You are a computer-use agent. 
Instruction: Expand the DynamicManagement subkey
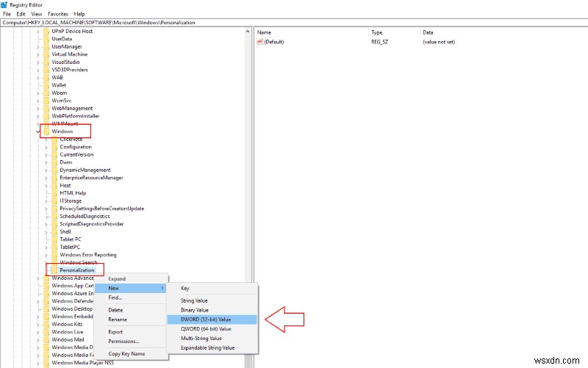(46, 170)
